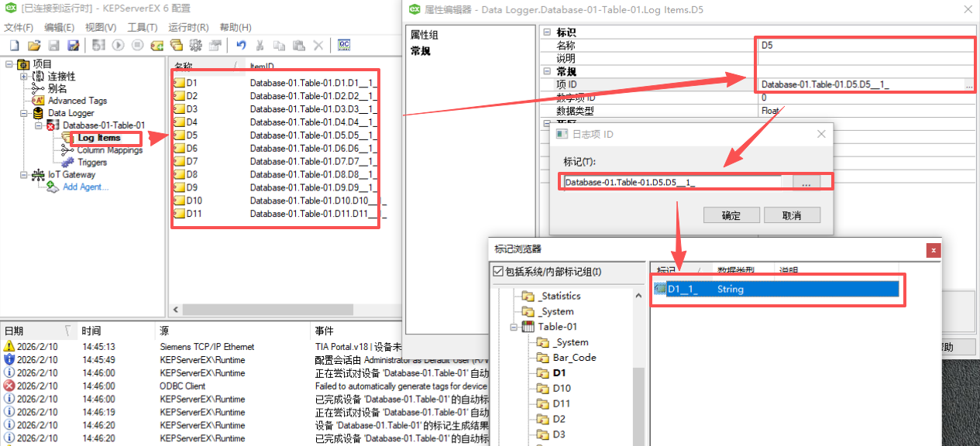The height and width of the screenshot is (446, 980).
Task: Click the tag icon beside D1__1_
Action: tap(660, 289)
